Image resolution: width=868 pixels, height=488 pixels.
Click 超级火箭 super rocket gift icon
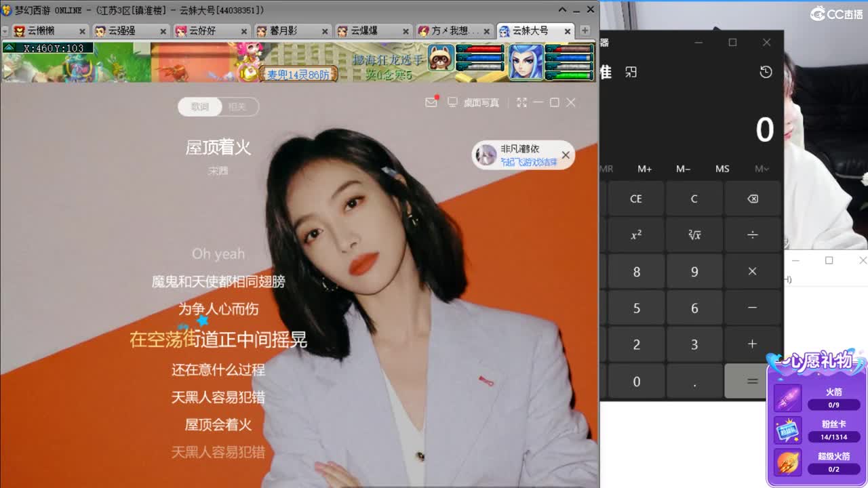pos(788,462)
